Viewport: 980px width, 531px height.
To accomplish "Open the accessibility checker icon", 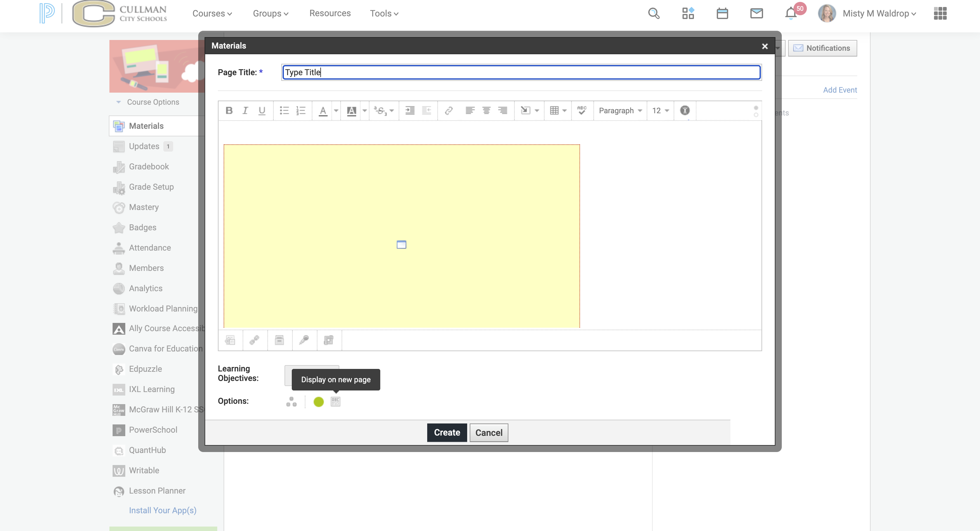I will tap(685, 111).
